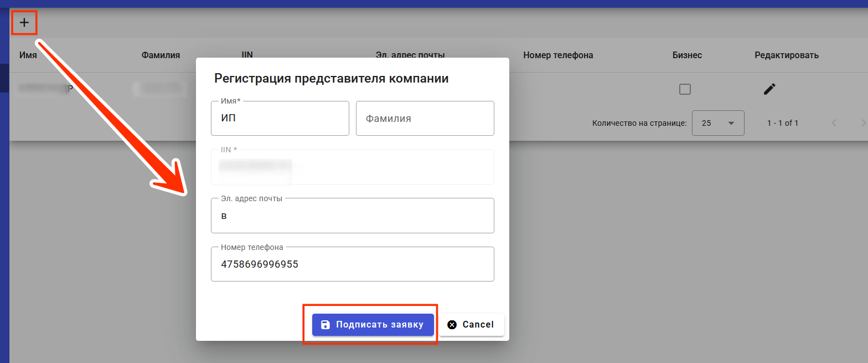
Task: Click the 'Количество на странице:' label
Action: tap(639, 123)
